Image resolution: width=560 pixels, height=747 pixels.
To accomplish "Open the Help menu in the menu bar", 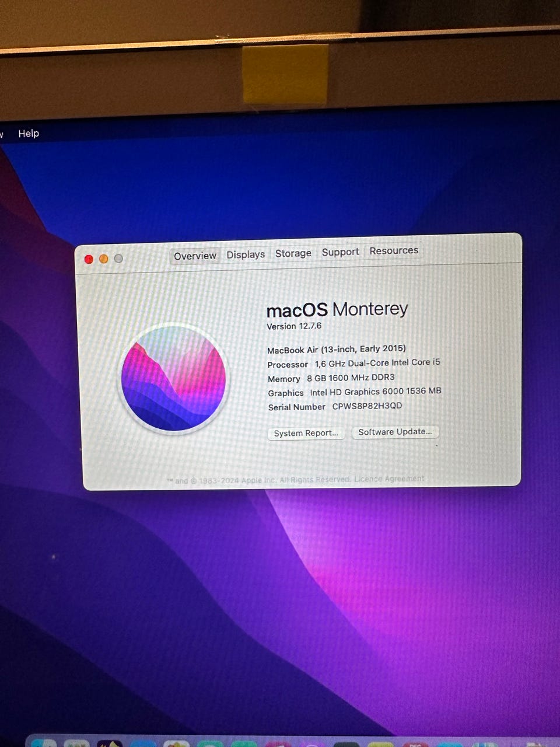I will tap(29, 134).
